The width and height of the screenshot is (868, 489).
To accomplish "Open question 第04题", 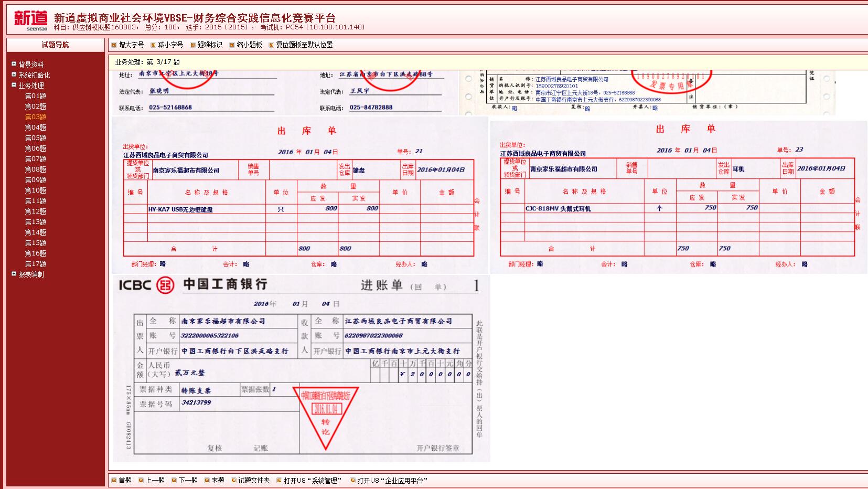I will coord(36,127).
